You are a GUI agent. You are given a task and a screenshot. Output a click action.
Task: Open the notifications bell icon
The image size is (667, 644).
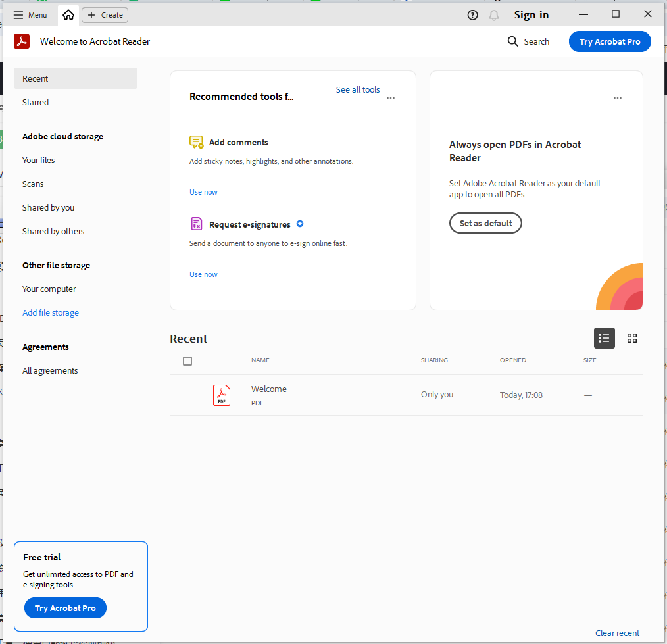click(494, 15)
